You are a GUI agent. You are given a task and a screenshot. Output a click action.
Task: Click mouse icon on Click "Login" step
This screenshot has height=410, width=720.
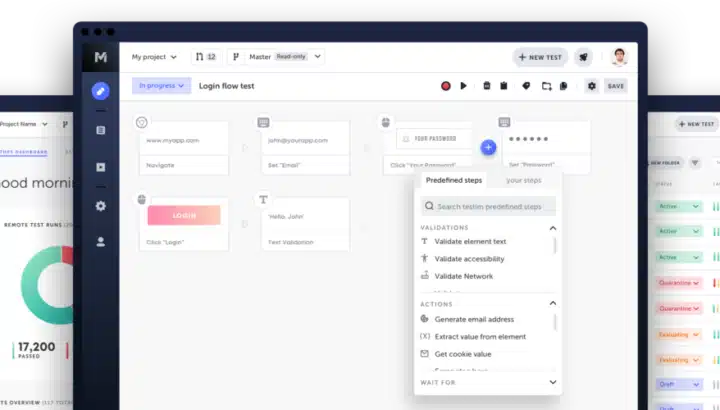point(142,199)
